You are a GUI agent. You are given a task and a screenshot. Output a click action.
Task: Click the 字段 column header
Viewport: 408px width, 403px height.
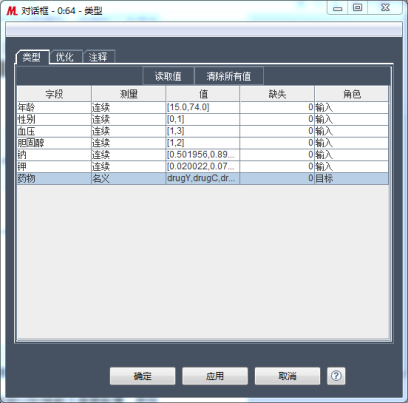click(x=54, y=94)
